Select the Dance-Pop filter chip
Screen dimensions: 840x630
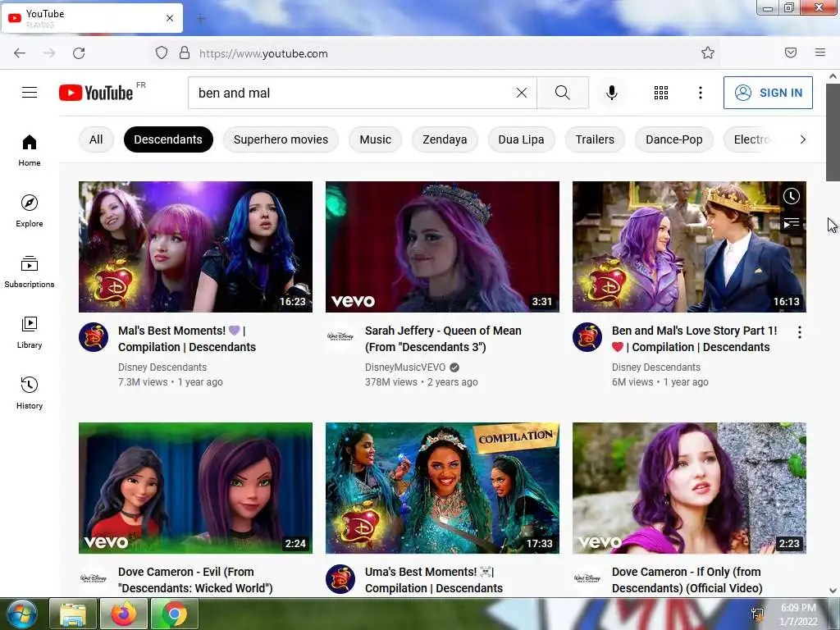click(x=674, y=139)
